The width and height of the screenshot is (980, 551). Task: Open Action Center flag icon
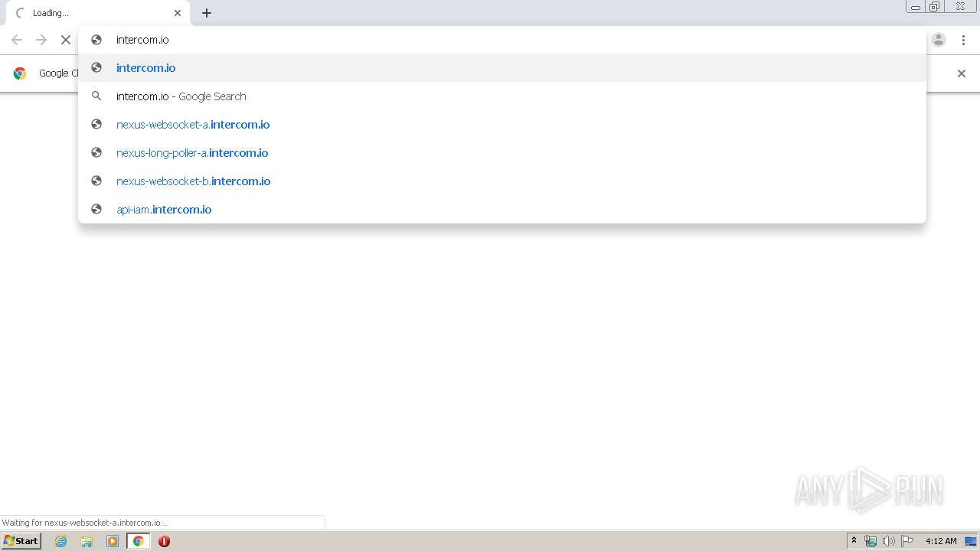pos(907,541)
